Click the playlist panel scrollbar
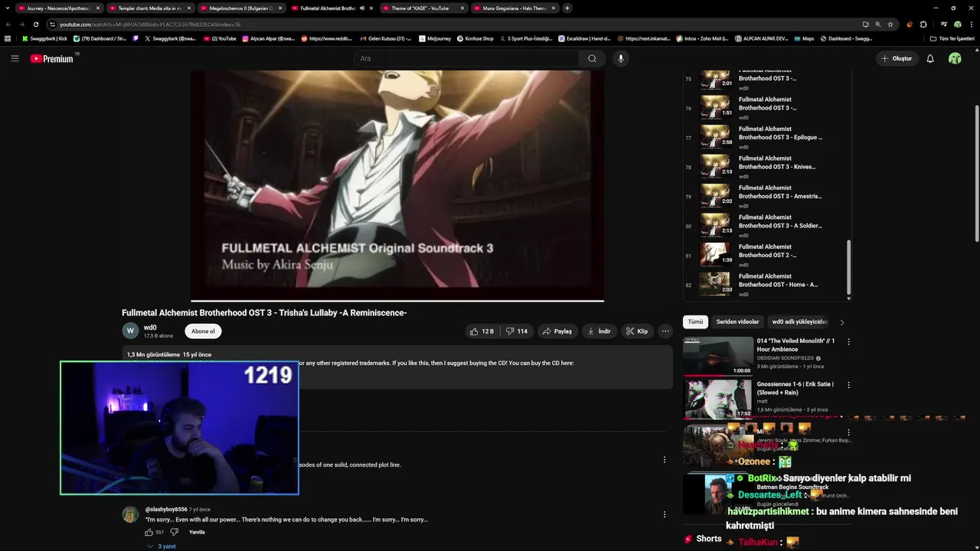Image resolution: width=980 pixels, height=551 pixels. (x=848, y=267)
